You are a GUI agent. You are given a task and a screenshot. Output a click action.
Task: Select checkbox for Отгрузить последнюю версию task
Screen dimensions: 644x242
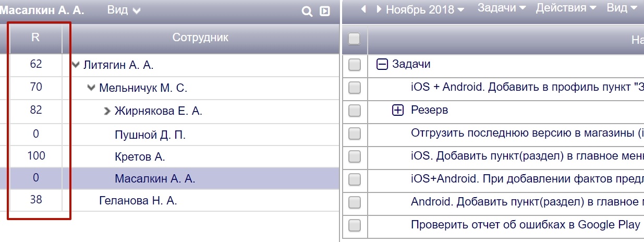coord(355,134)
